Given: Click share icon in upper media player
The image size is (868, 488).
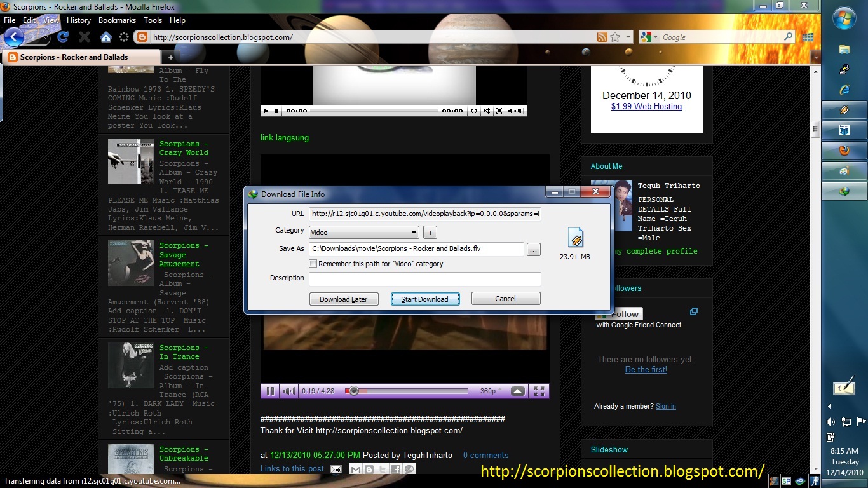Looking at the screenshot, I should (x=487, y=111).
